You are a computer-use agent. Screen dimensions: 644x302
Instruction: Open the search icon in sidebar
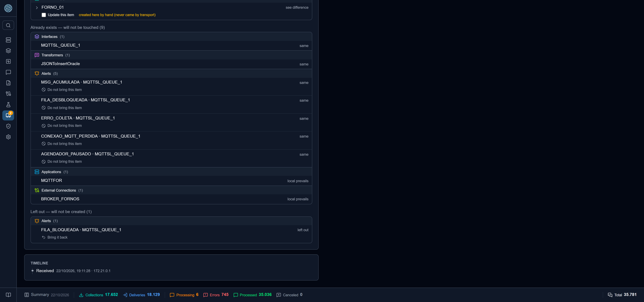coord(8,25)
